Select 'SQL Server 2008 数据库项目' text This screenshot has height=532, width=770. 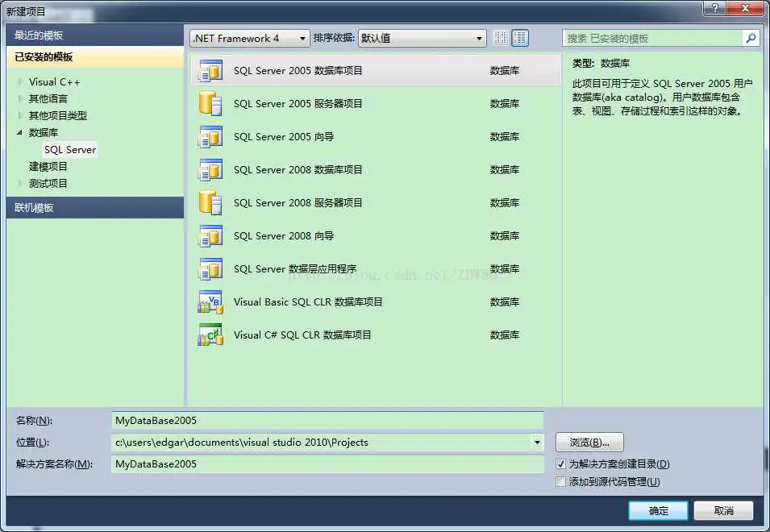click(298, 170)
